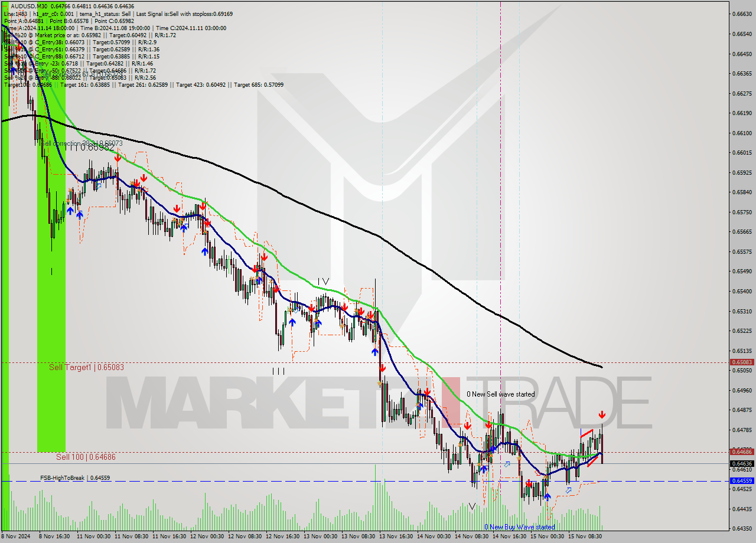Click the '13 Nov 16:30' time axis label

pyautogui.click(x=397, y=537)
